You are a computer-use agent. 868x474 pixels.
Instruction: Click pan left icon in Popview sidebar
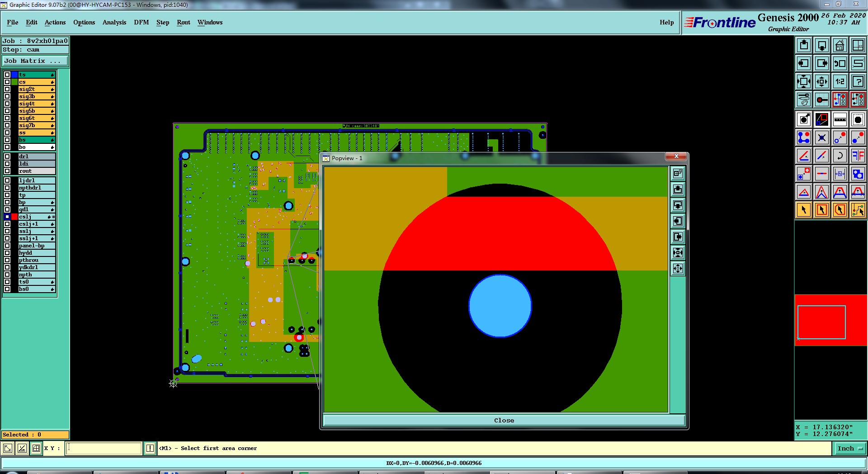678,221
